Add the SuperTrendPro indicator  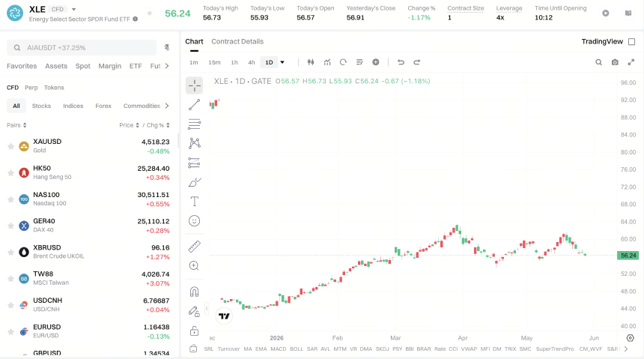[554, 349]
